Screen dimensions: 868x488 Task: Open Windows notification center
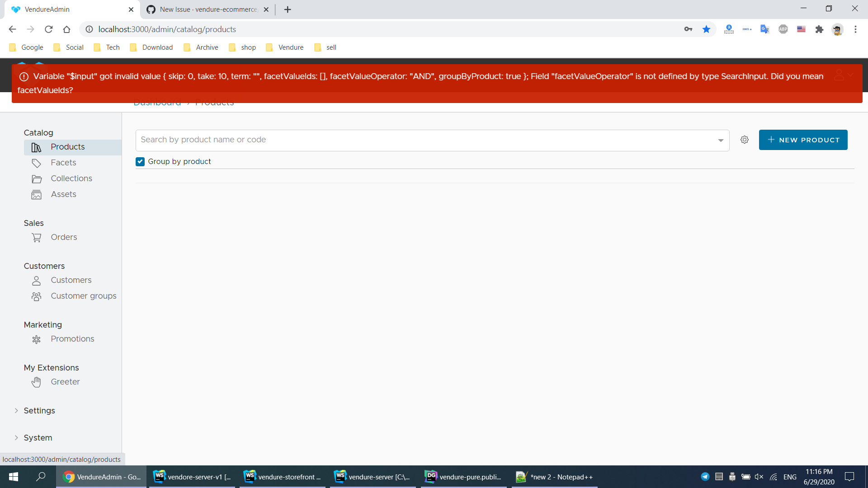[849, 477]
